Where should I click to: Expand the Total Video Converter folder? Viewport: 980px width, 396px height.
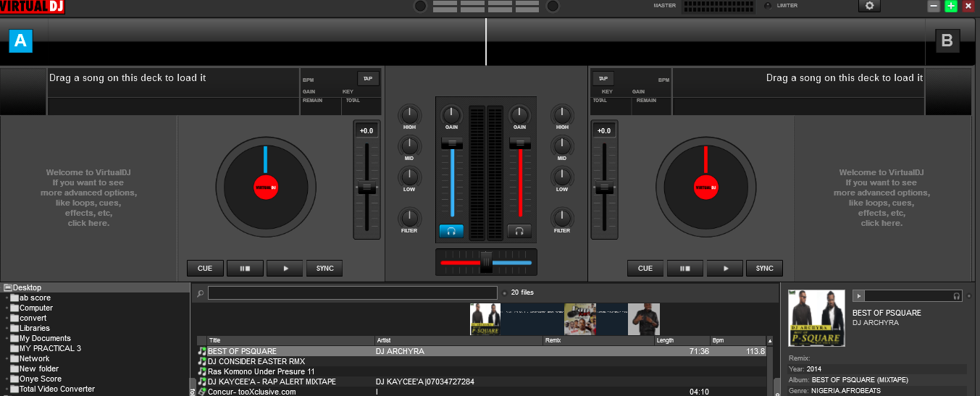pos(7,389)
